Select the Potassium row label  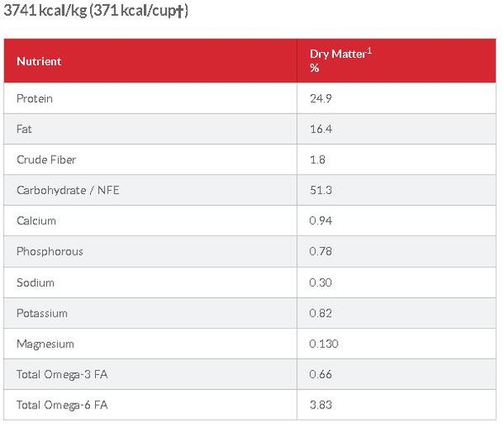pos(42,314)
